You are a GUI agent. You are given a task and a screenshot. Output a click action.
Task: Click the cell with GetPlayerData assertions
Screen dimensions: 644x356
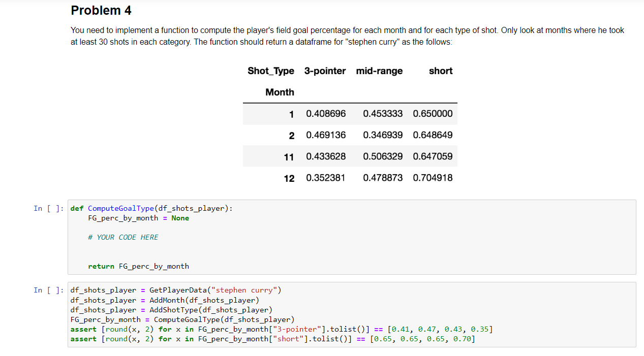[351, 314]
